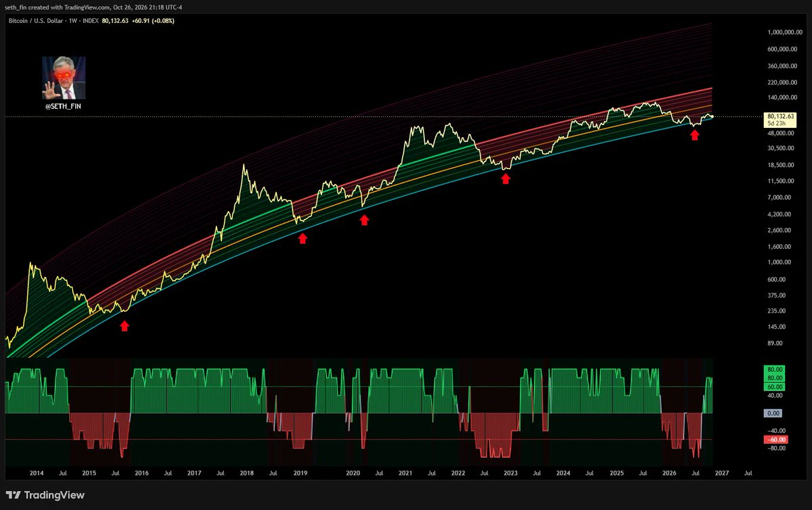Click the TradingView logo in the footer
The height and width of the screenshot is (510, 812).
click(x=45, y=495)
